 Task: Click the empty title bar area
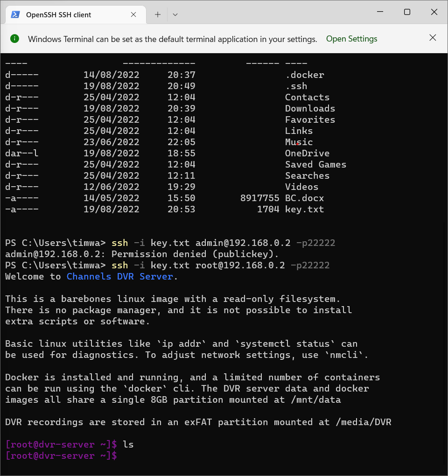[275, 13]
